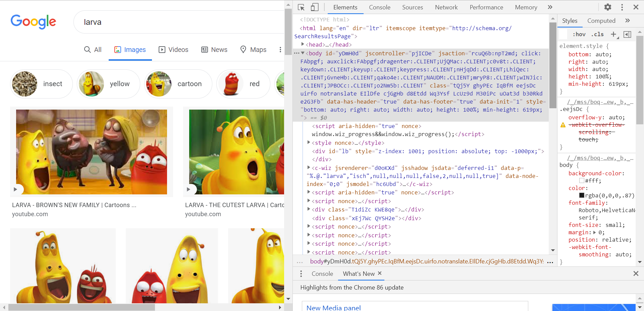Close the What's New drawer tab
Image resolution: width=644 pixels, height=311 pixels.
(x=380, y=273)
